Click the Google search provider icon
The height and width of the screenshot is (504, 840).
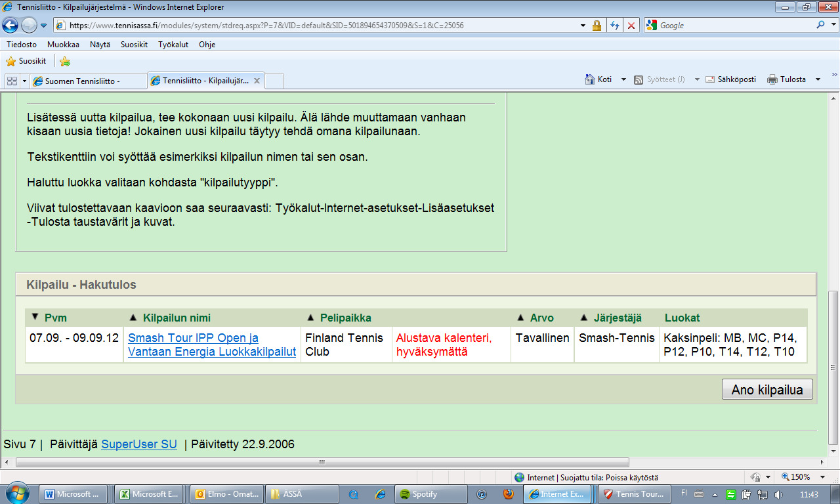pos(651,26)
